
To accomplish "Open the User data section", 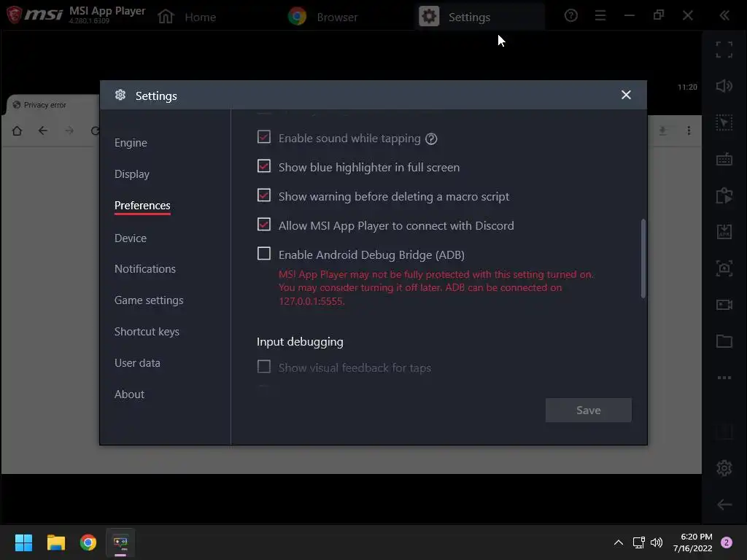I will click(137, 363).
